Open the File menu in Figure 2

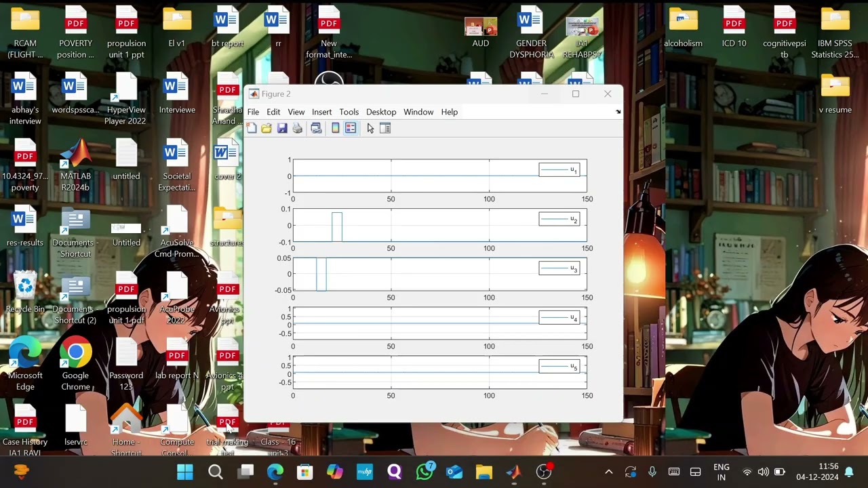click(253, 112)
